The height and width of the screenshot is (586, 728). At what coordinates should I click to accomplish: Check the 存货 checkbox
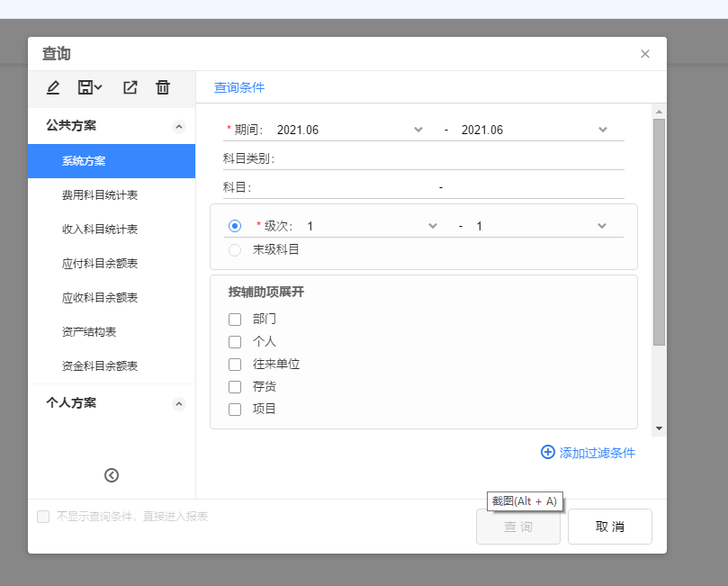(x=235, y=387)
